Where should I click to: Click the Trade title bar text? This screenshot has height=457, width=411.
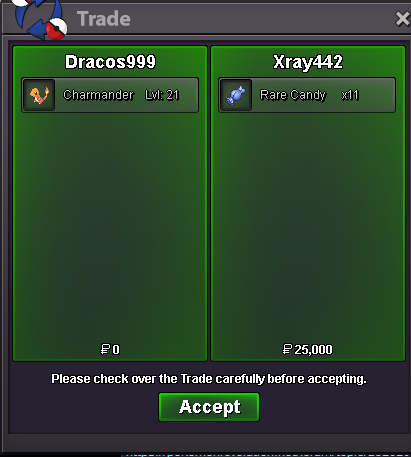(x=104, y=19)
